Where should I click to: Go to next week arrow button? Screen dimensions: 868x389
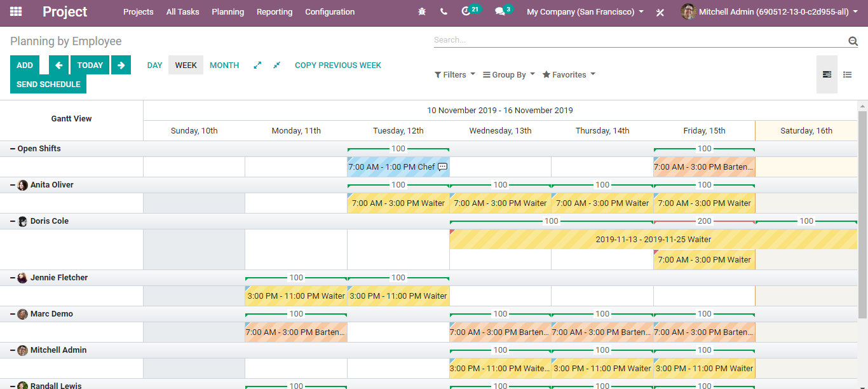pos(121,65)
